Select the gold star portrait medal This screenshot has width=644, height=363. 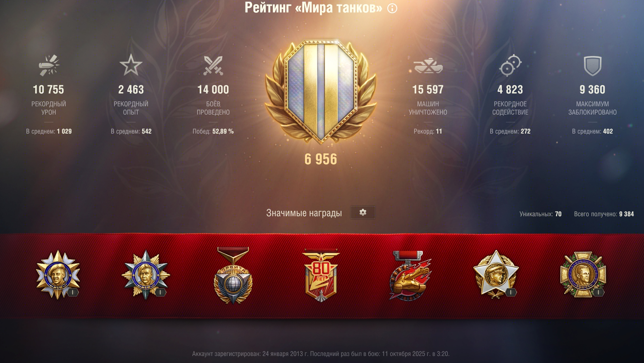click(x=496, y=274)
